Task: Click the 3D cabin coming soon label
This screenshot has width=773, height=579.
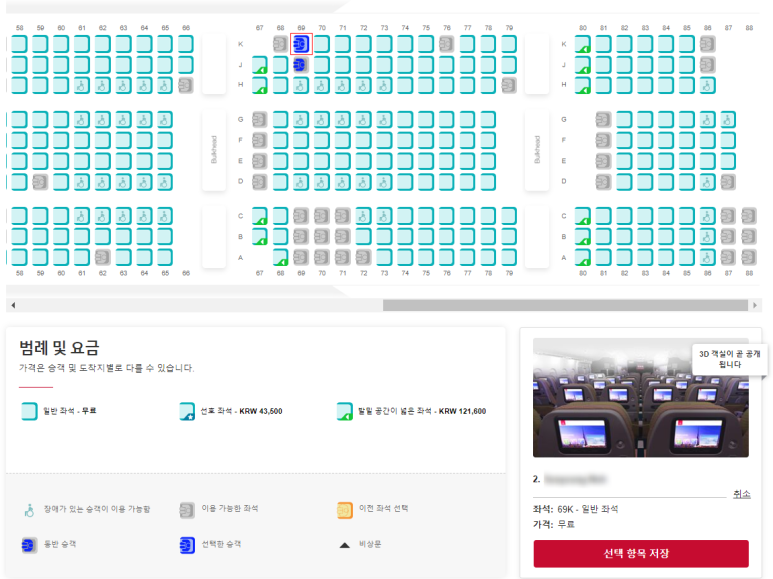Action: [730, 359]
